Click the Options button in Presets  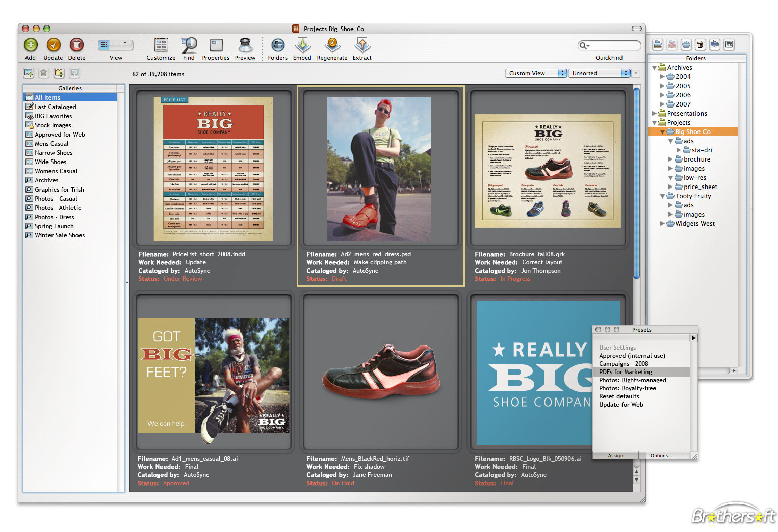pos(661,456)
